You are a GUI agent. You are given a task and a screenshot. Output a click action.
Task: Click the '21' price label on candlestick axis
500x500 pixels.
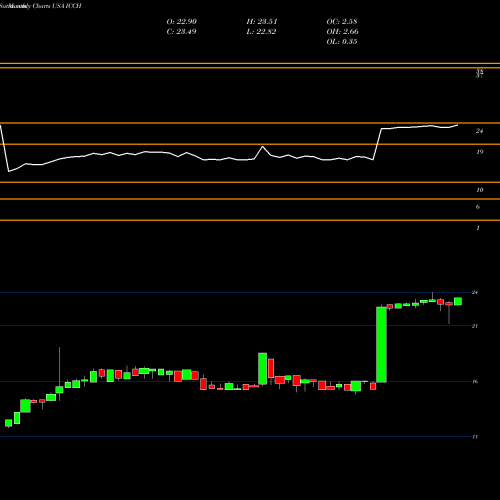(x=475, y=326)
